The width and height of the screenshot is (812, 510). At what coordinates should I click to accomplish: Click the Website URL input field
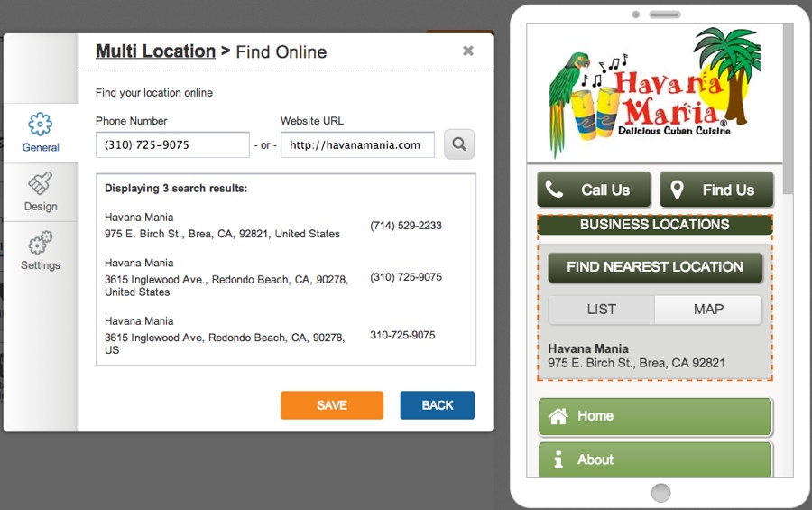point(357,144)
